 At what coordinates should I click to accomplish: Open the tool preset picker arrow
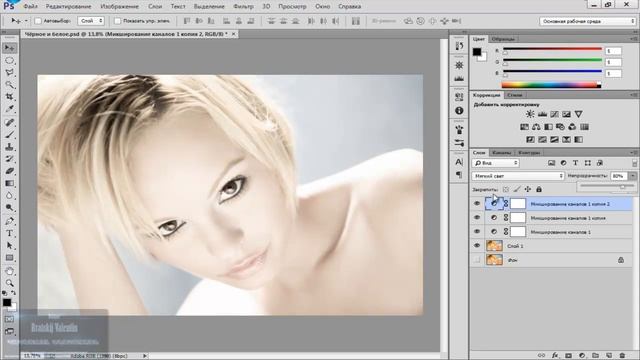(x=26, y=21)
